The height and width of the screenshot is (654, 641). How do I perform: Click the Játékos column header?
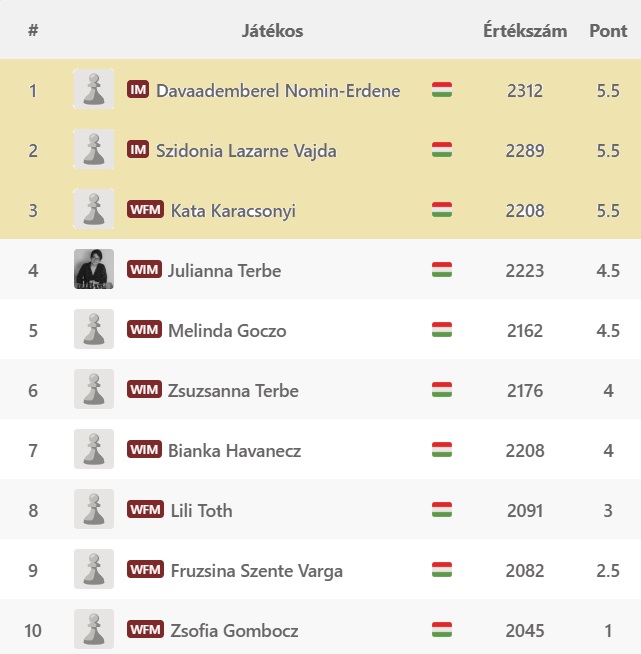point(272,30)
